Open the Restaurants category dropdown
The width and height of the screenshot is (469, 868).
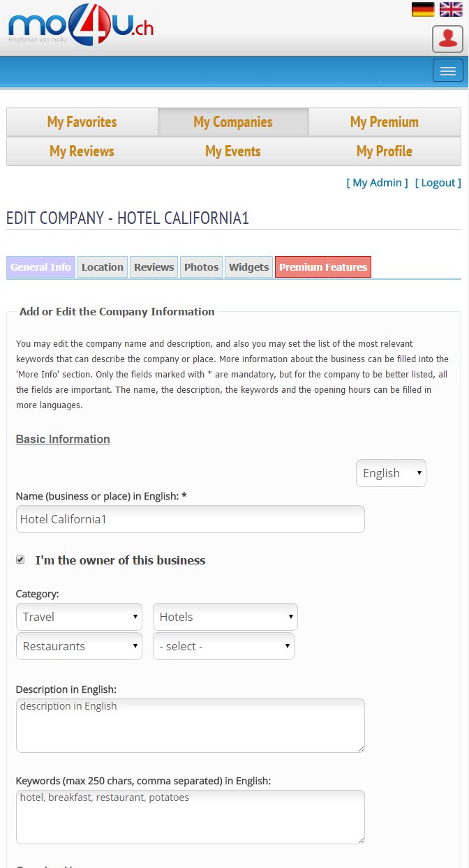pyautogui.click(x=79, y=646)
